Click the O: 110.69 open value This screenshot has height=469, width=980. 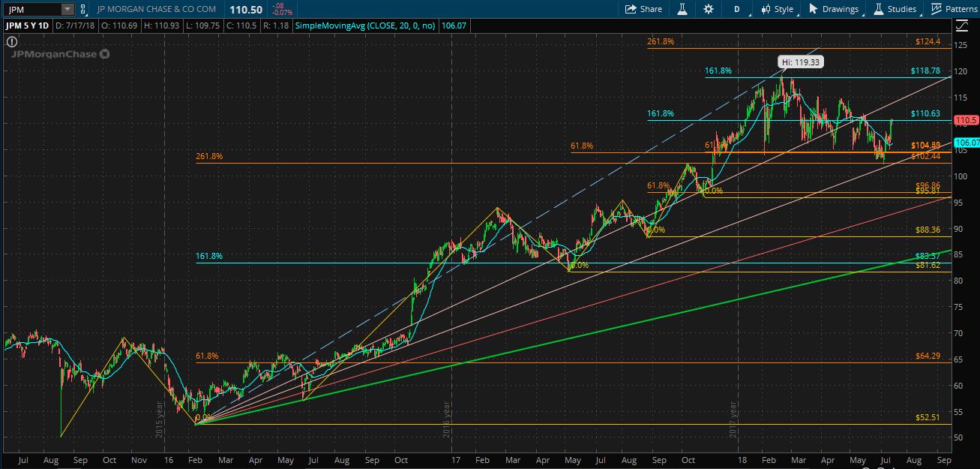point(121,26)
